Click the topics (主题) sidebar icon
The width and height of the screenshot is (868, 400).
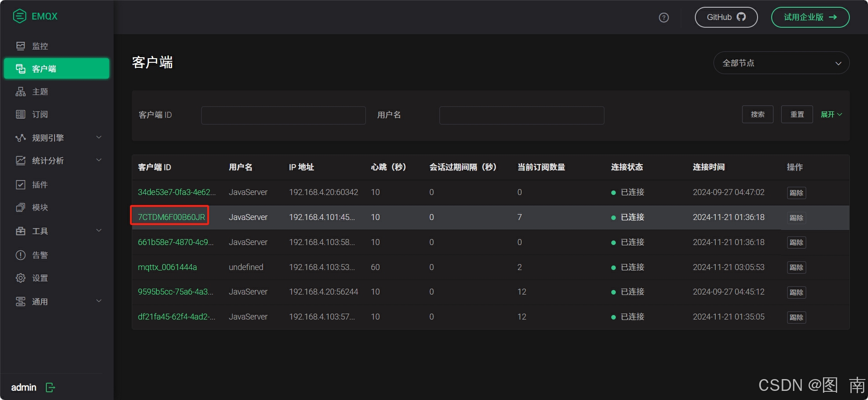click(x=20, y=91)
